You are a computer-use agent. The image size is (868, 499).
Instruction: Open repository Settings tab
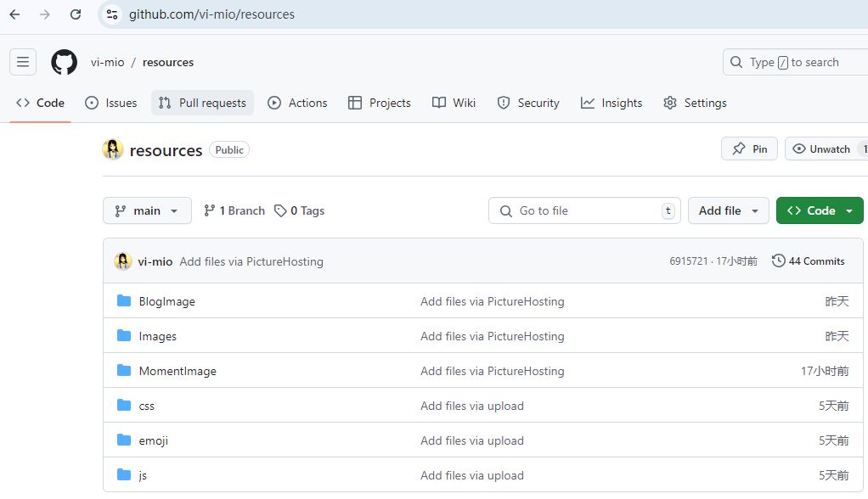click(x=695, y=103)
